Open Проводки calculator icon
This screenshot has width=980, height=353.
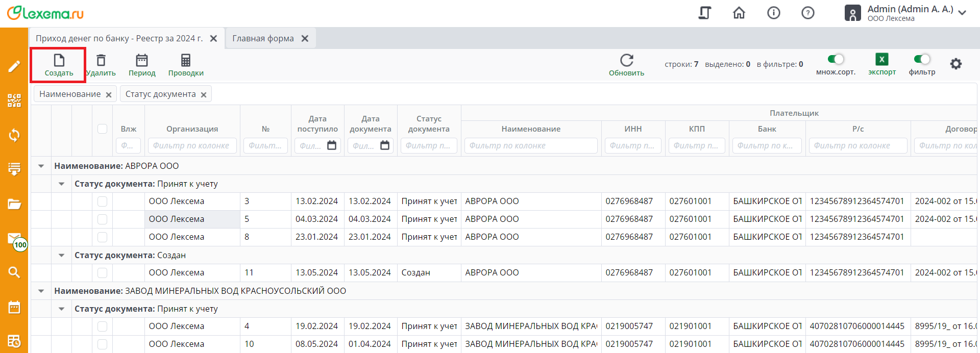[x=186, y=61]
